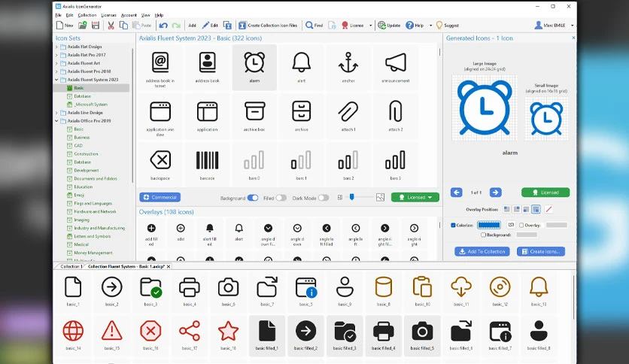Click the Commercial button

tap(160, 197)
